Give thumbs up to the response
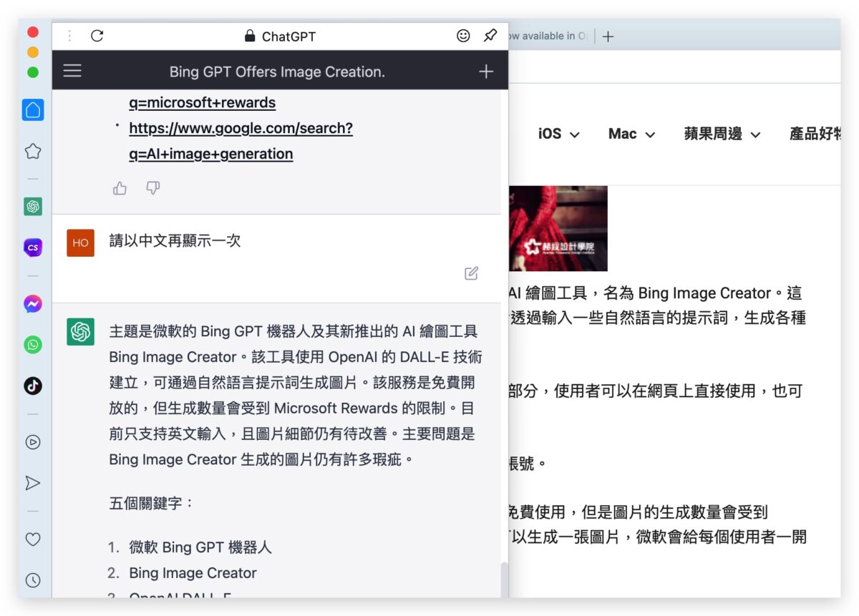859x616 pixels. point(120,188)
